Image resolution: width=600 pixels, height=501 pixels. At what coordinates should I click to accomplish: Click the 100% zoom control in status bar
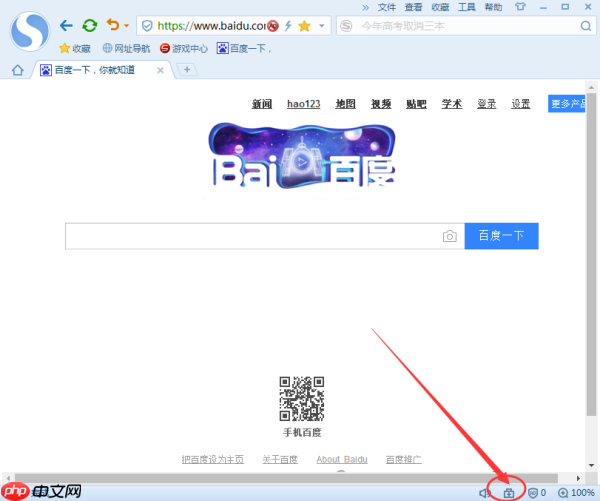[x=576, y=493]
